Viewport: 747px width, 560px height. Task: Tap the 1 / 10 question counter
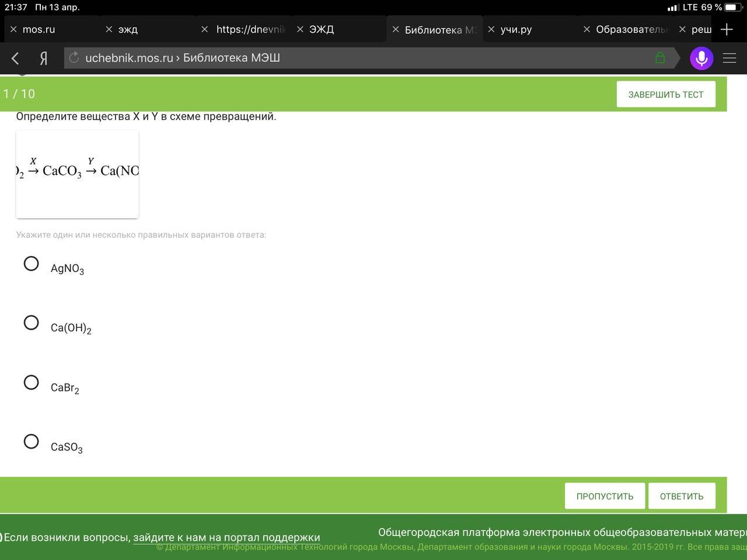19,94
